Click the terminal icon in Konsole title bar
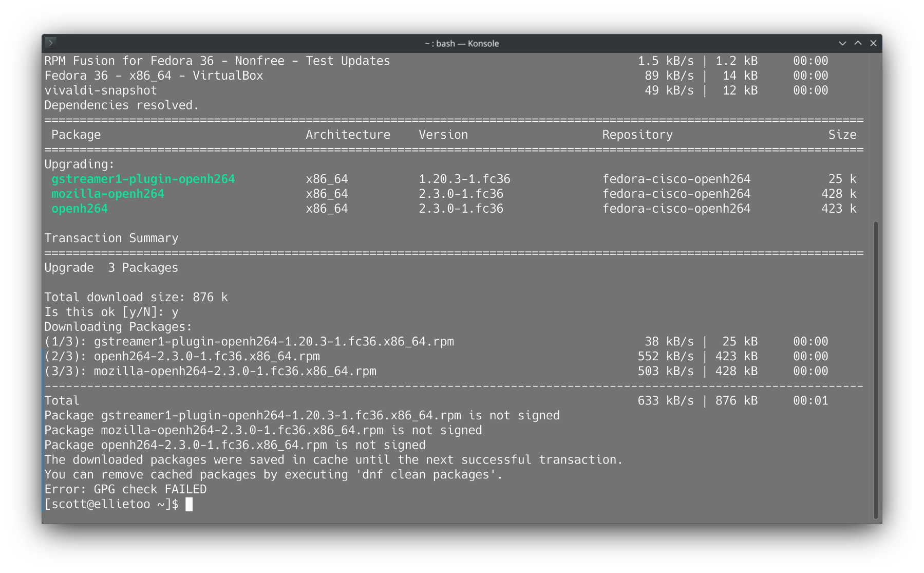 (x=50, y=43)
